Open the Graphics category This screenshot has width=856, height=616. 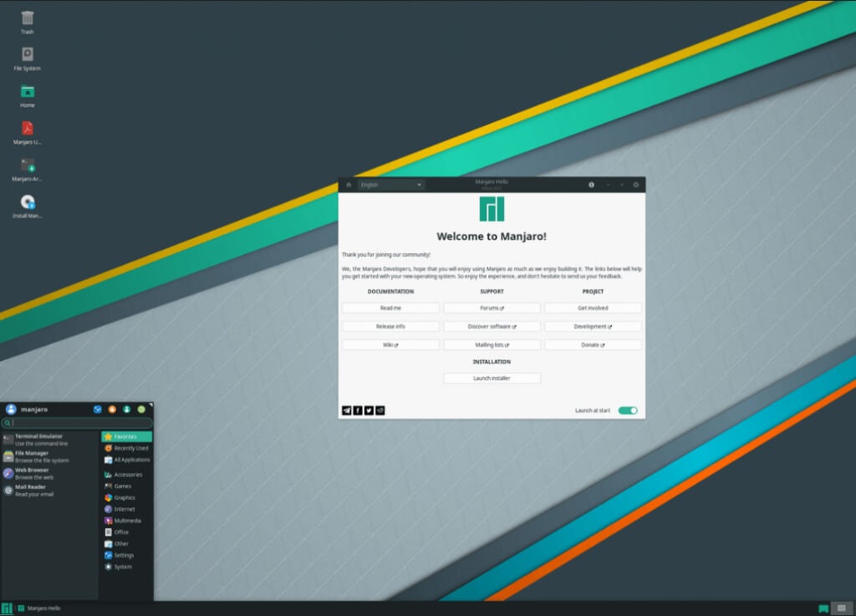(127, 497)
